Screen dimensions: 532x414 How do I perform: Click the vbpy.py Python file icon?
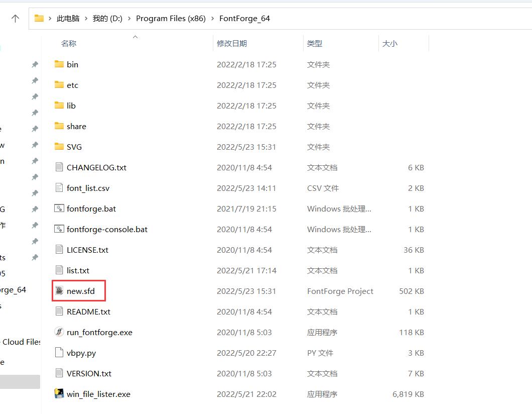(59, 353)
